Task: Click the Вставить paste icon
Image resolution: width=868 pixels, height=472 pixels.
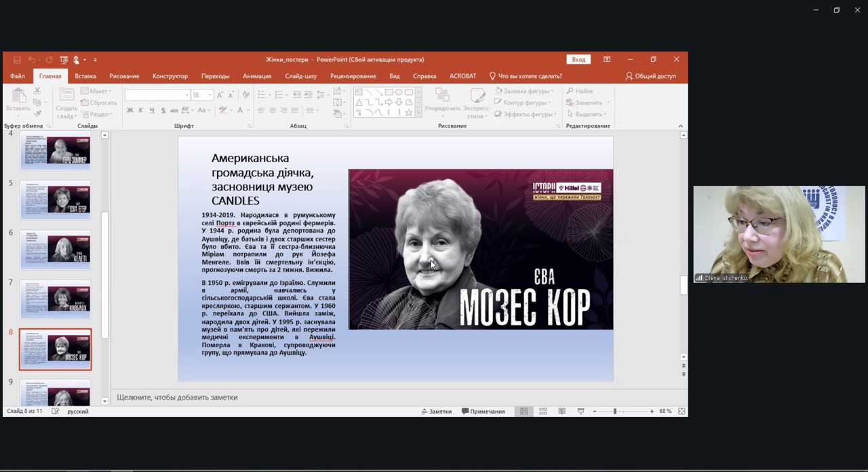Action: pyautogui.click(x=18, y=96)
